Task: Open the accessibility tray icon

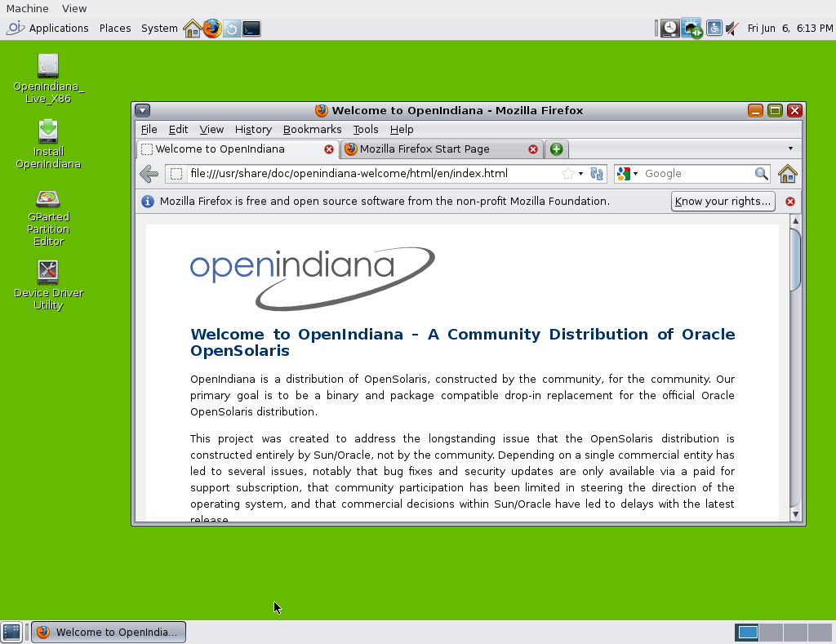Action: (714, 28)
